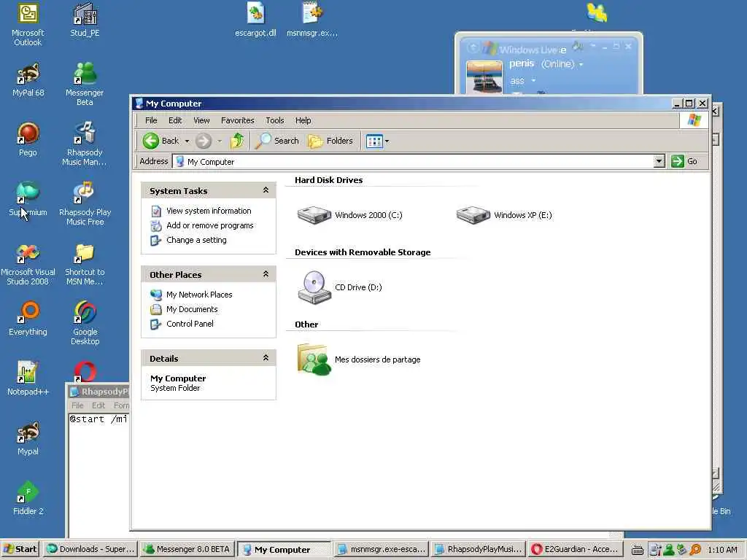Open the Address bar dropdown
Image resolution: width=747 pixels, height=560 pixels.
(659, 161)
